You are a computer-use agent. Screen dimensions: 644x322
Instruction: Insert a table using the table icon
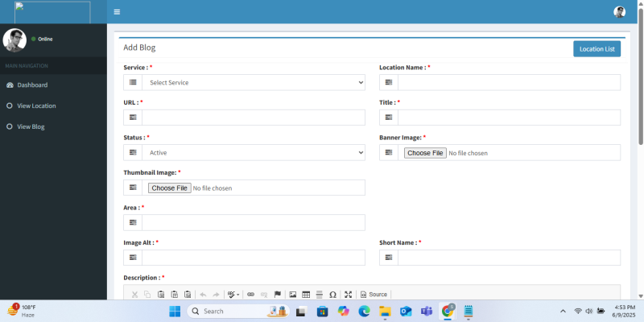point(306,295)
